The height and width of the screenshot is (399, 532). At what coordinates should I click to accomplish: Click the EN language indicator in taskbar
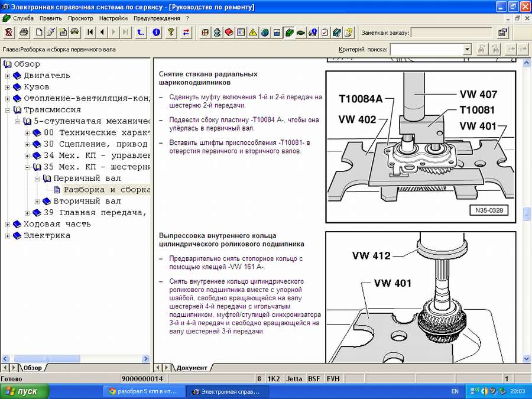pyautogui.click(x=455, y=391)
